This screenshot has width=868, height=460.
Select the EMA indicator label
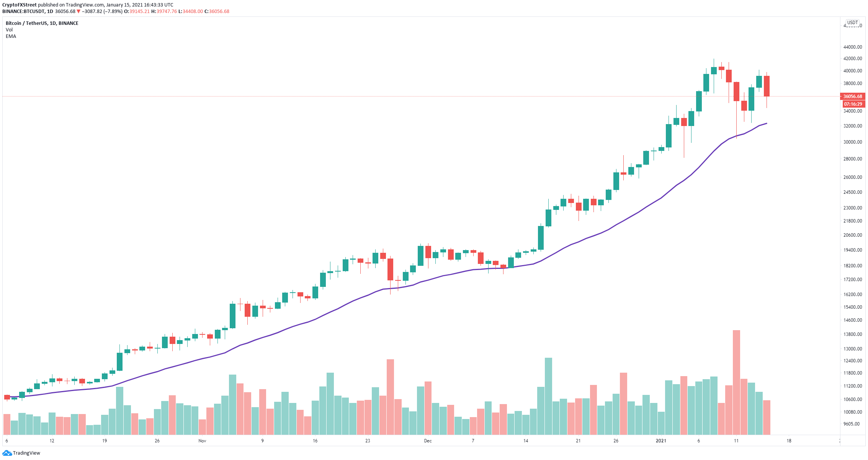pyautogui.click(x=11, y=36)
